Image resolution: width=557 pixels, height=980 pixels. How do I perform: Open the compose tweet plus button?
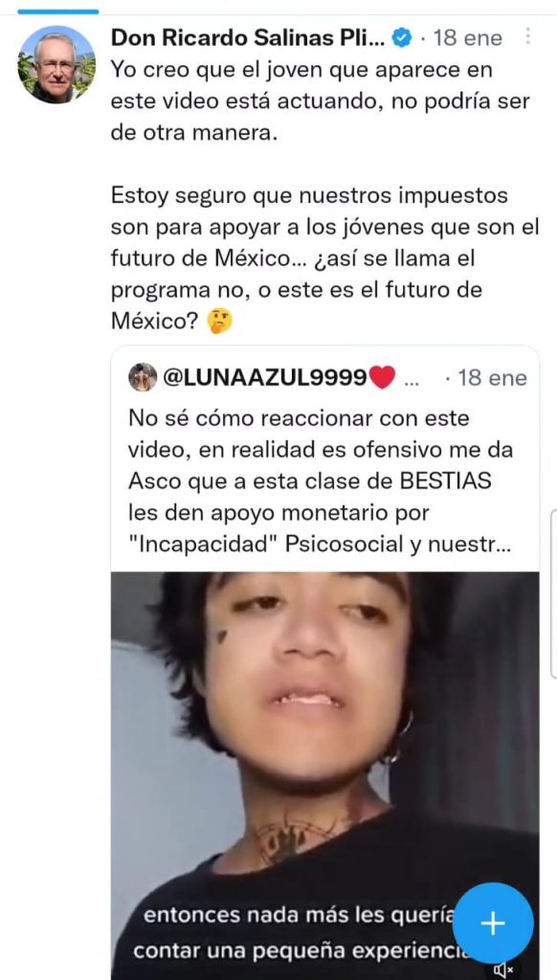pos(493,923)
